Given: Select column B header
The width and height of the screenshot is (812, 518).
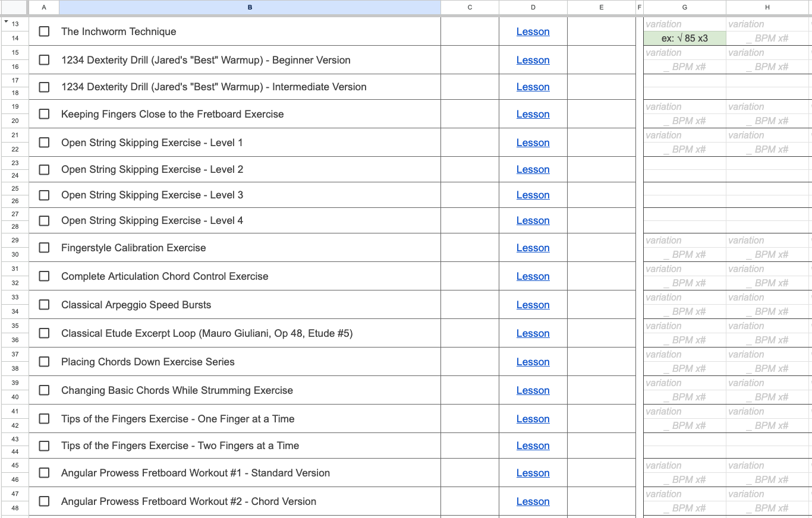Looking at the screenshot, I should click(250, 7).
